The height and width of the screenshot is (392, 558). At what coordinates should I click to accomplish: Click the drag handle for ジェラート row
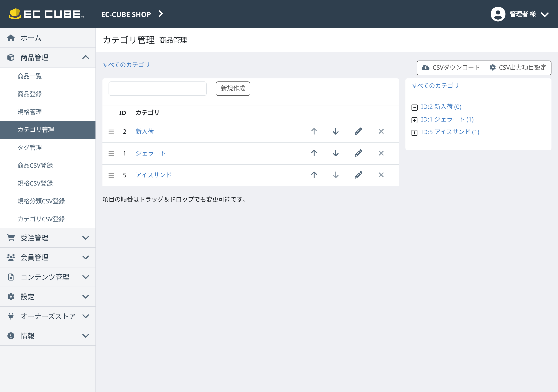(x=111, y=154)
